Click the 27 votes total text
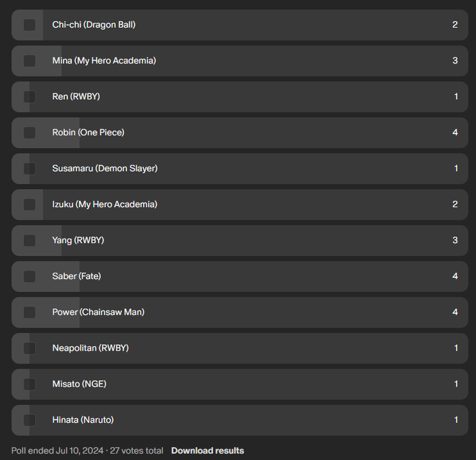The image size is (476, 460). click(x=138, y=450)
